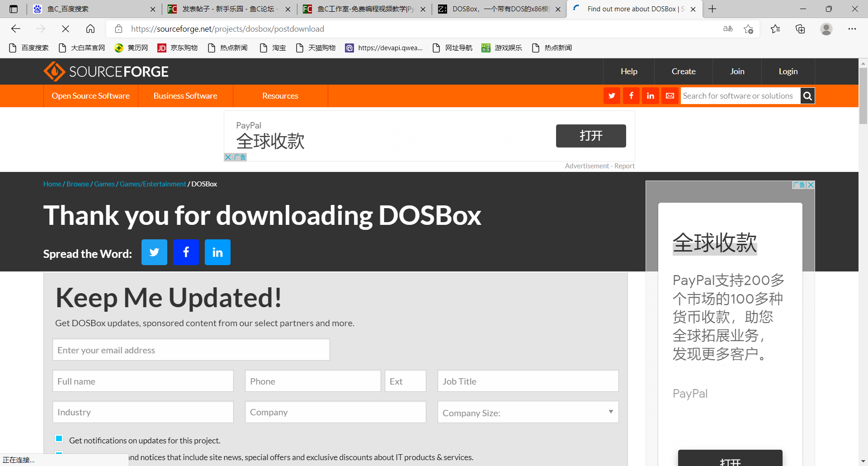Click the Company field
This screenshot has height=466, width=868.
click(335, 412)
